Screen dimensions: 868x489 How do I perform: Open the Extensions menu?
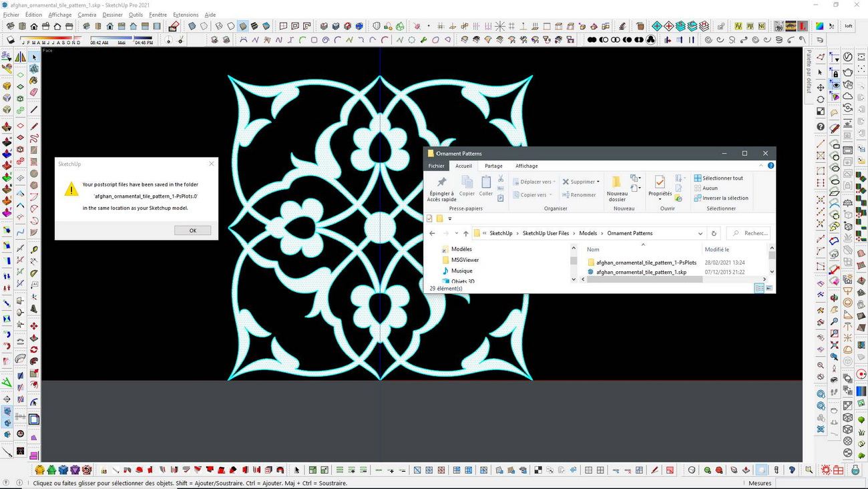[186, 15]
